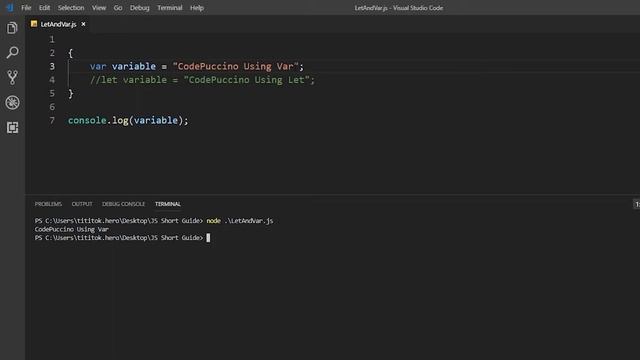Focus the terminal prompt cursor
640x360 pixels.
coord(208,238)
